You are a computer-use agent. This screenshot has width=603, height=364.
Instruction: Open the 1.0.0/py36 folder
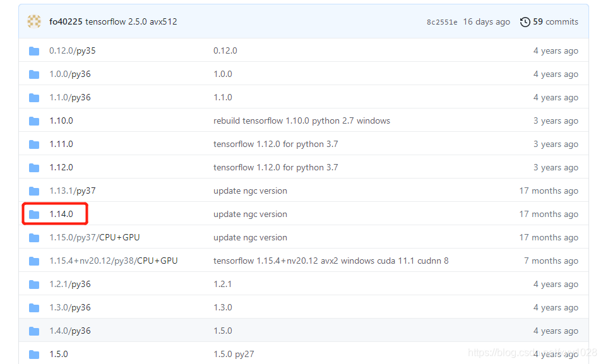(70, 74)
